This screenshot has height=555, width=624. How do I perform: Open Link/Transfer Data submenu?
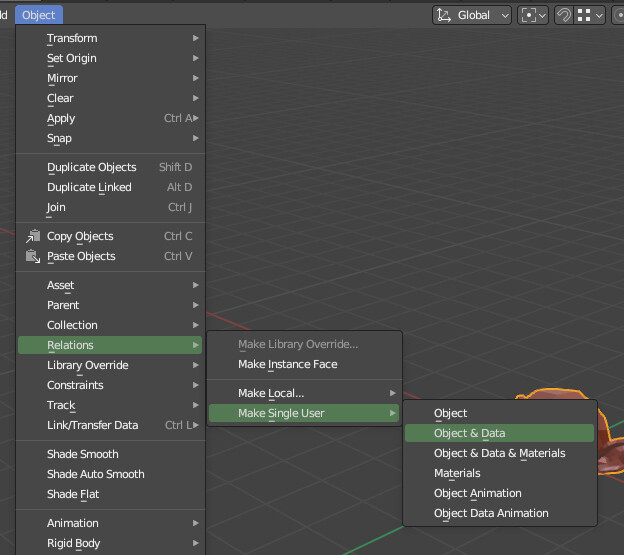(x=110, y=425)
